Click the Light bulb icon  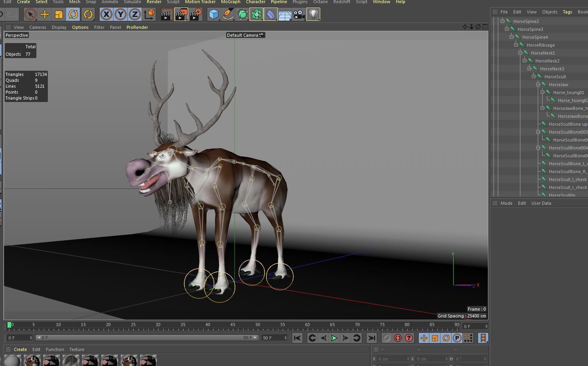(313, 15)
